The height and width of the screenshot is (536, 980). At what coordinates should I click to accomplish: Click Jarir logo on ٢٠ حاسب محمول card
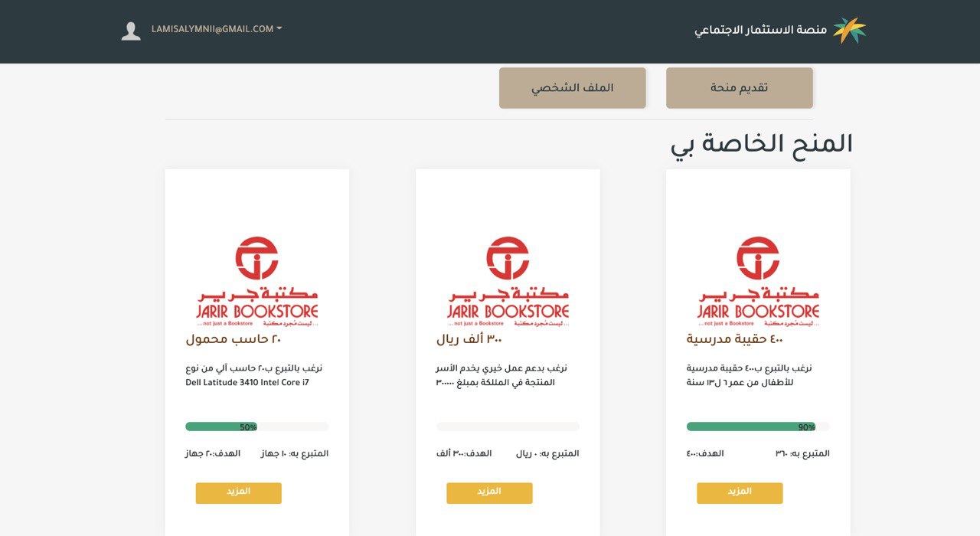257,282
